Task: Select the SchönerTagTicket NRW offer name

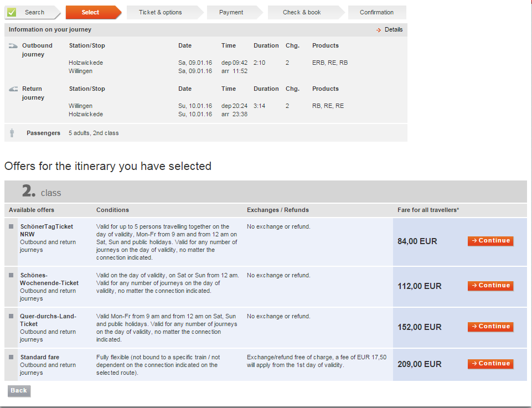Action: tap(47, 230)
